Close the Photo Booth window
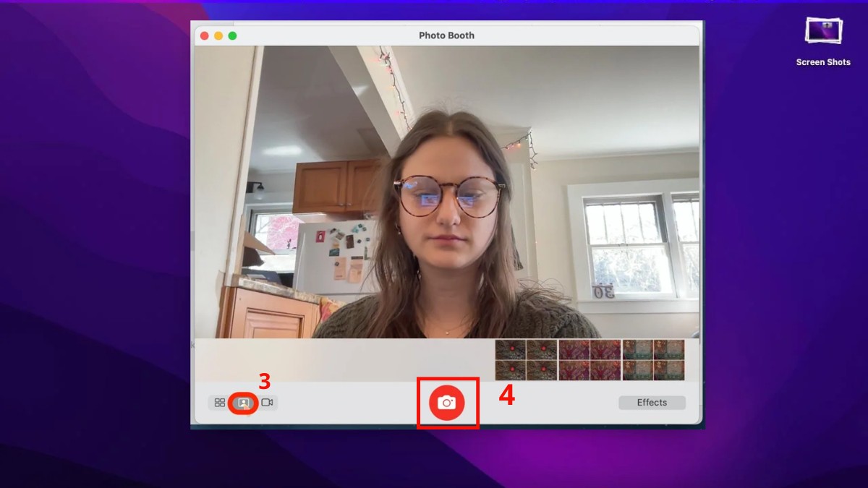 pos(205,35)
